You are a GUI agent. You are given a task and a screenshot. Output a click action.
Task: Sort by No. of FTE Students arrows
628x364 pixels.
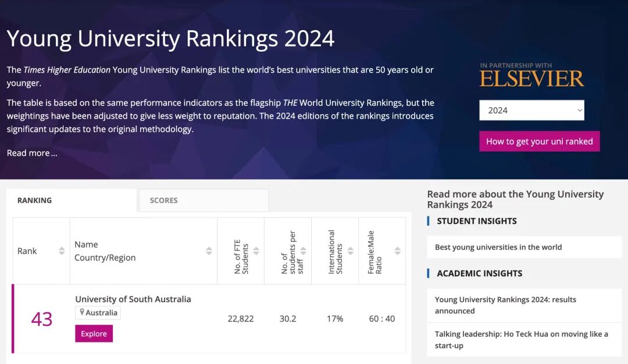click(256, 251)
